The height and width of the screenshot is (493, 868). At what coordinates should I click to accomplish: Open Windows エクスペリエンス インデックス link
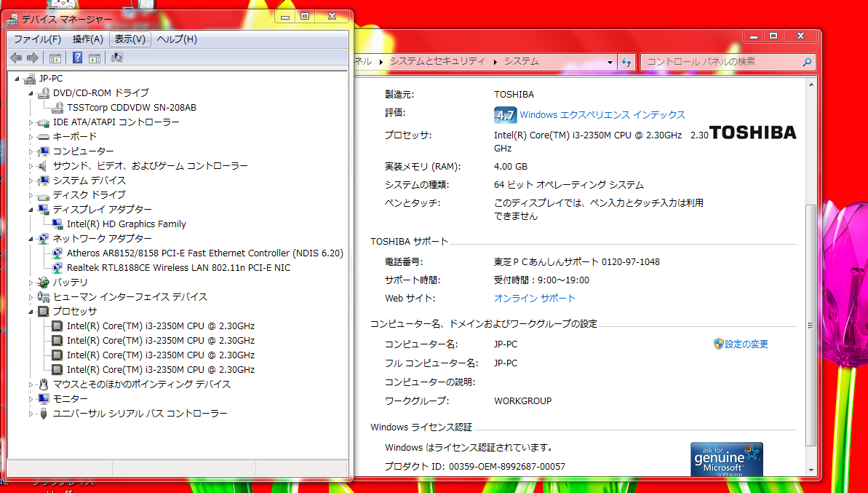pos(602,115)
